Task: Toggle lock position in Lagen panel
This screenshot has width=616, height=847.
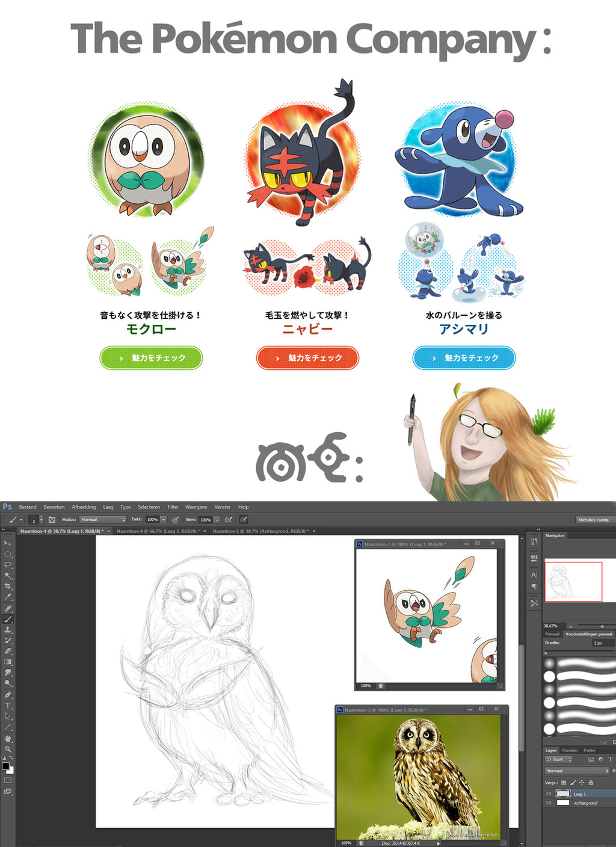Action: [x=582, y=783]
